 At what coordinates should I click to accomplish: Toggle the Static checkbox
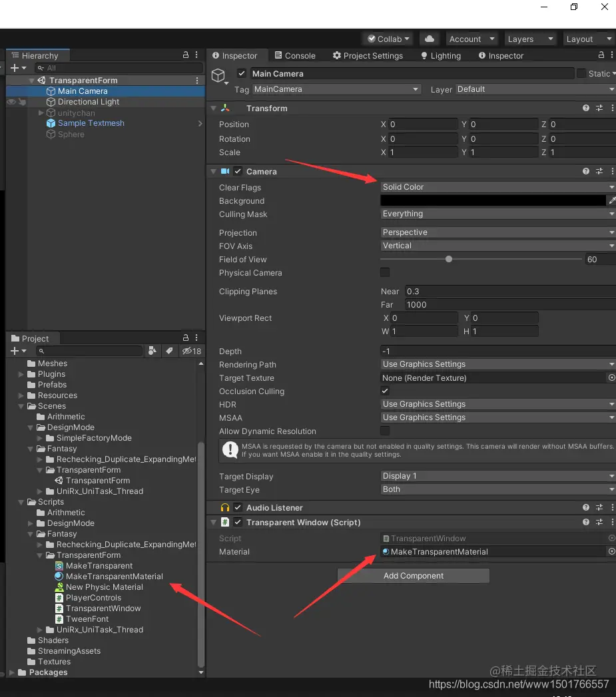[581, 73]
